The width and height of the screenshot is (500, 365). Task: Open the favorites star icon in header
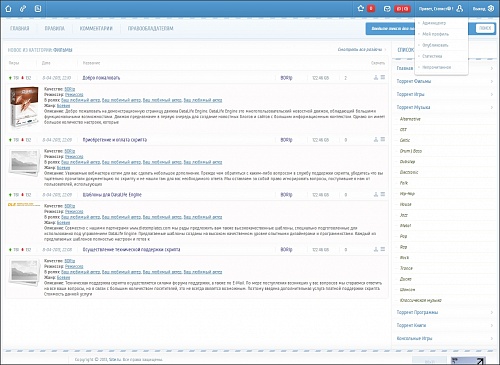(360, 9)
